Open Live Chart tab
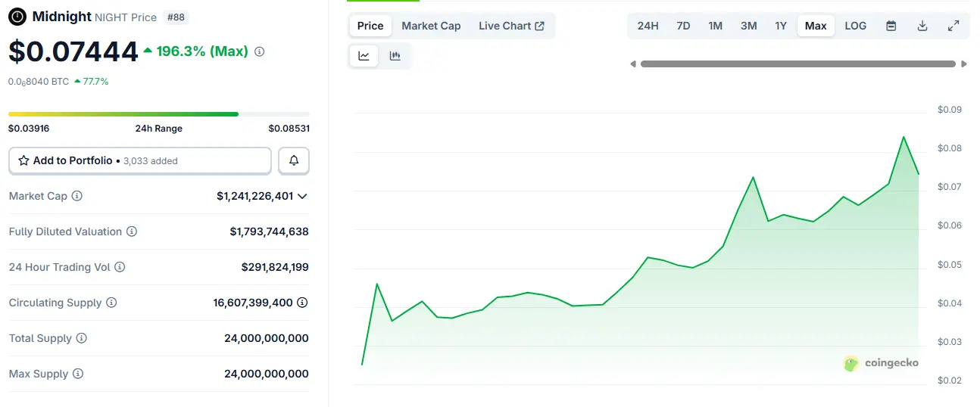The width and height of the screenshot is (980, 407). click(x=511, y=26)
